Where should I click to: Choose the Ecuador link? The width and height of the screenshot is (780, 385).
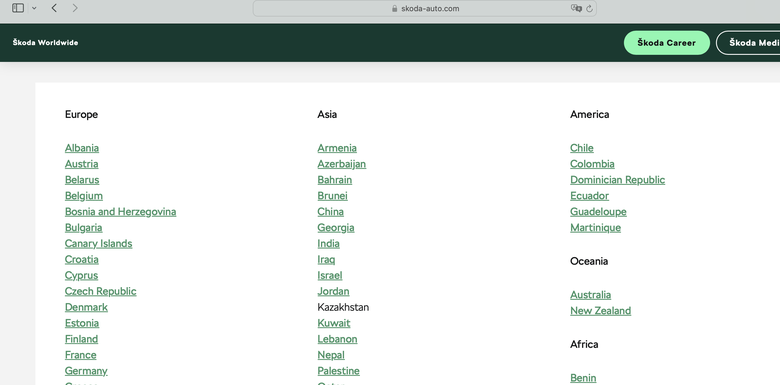(589, 196)
